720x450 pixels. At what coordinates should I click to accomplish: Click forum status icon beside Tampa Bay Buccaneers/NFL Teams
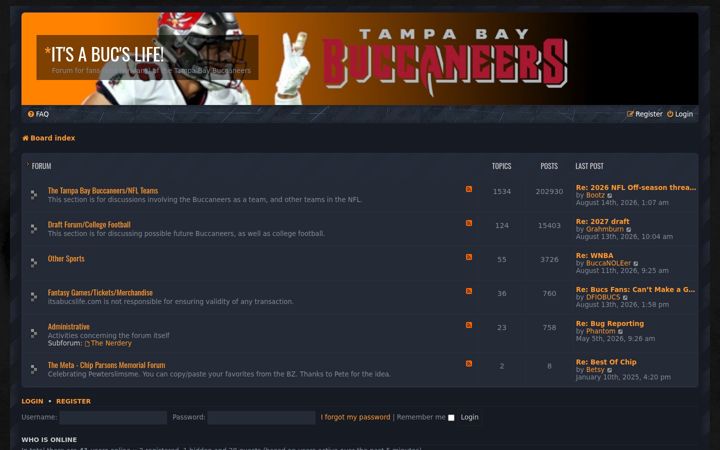(34, 195)
